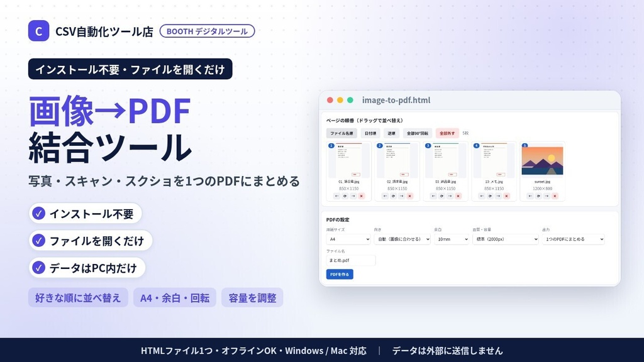This screenshot has height=362, width=644.
Task: Open the 出力 dropdown showing 1つのPDFにまとめる
Action: (574, 239)
